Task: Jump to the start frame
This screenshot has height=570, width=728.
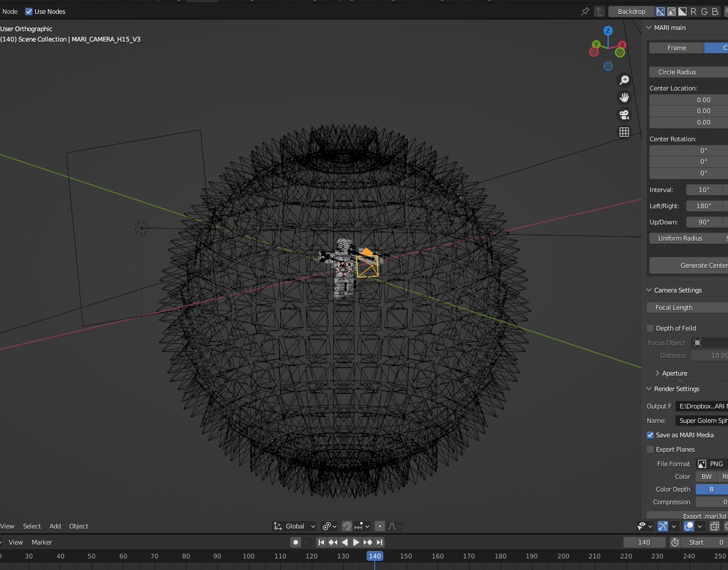Action: click(x=322, y=542)
